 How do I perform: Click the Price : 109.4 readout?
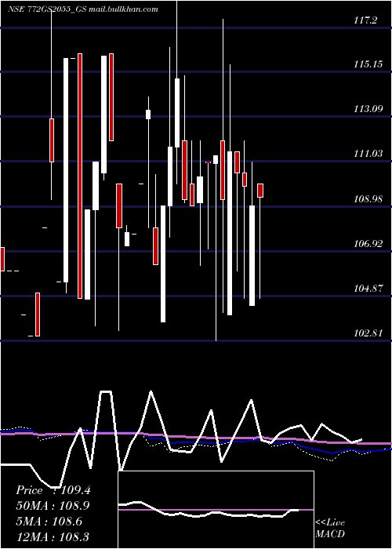(x=53, y=490)
